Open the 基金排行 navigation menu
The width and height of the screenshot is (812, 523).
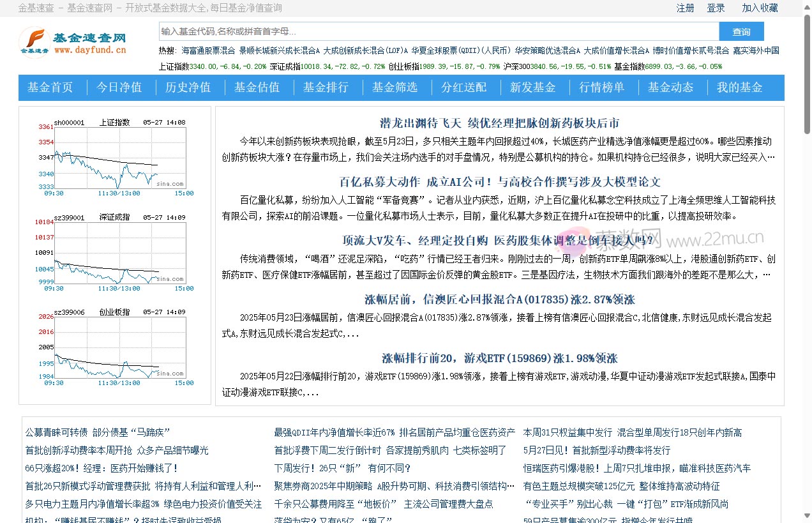point(326,87)
